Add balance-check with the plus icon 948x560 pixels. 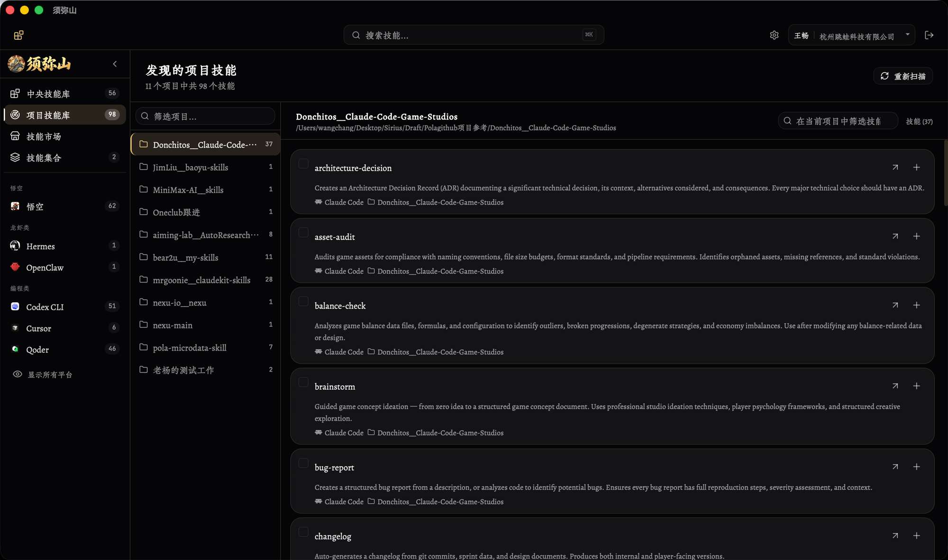tap(917, 305)
